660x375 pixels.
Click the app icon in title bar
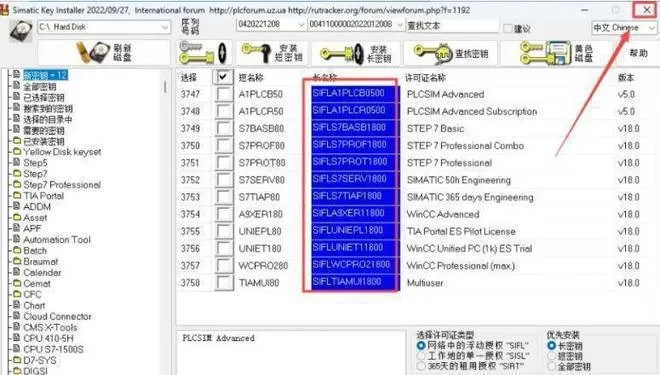(5, 10)
